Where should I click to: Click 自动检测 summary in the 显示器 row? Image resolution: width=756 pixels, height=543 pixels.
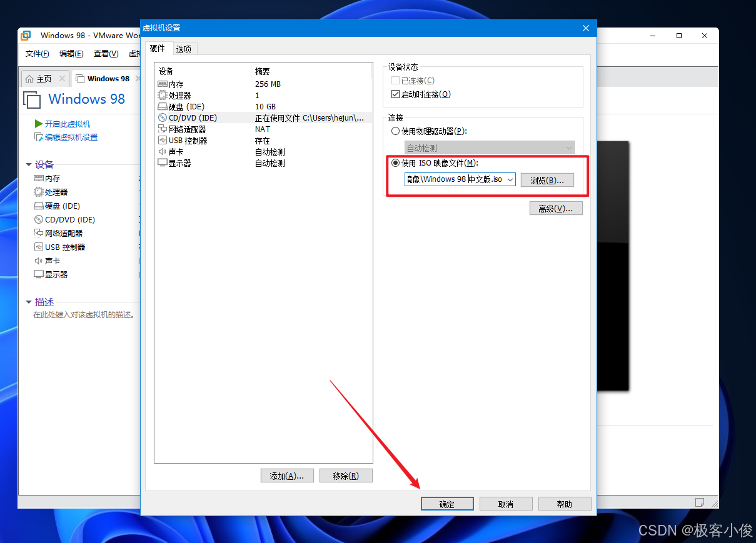(270, 162)
